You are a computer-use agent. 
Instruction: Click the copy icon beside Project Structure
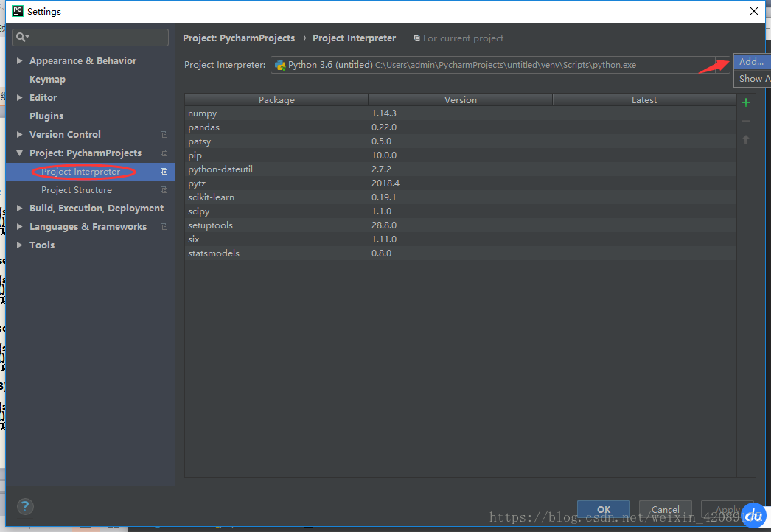coord(164,190)
